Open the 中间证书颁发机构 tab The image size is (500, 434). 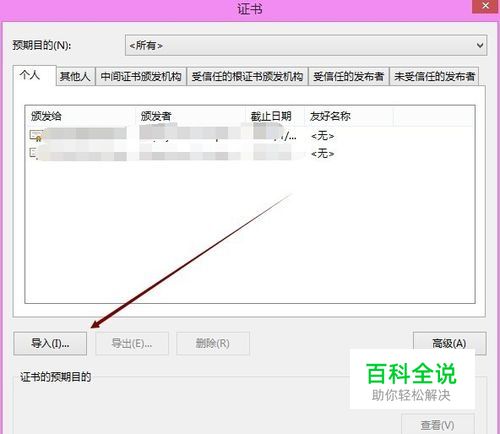tap(141, 76)
